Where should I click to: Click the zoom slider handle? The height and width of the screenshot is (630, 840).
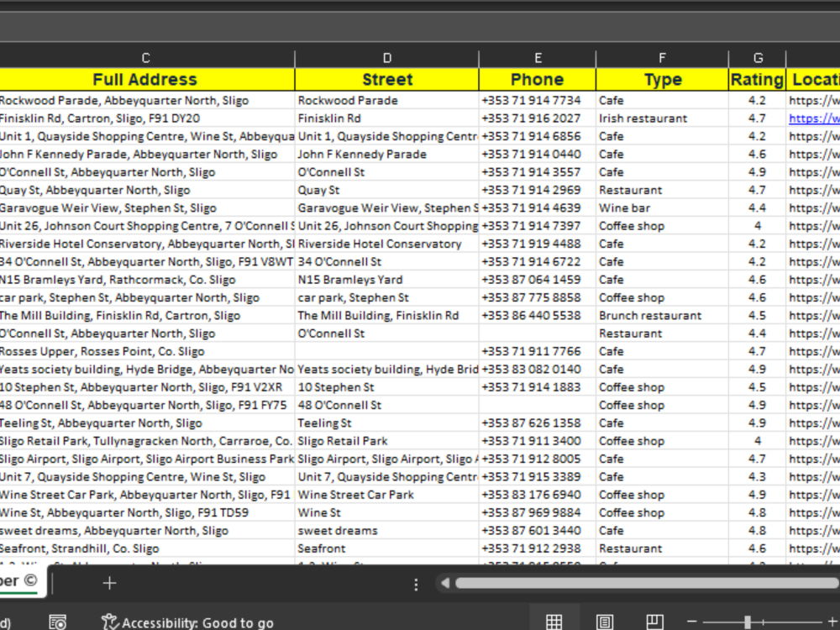748,620
